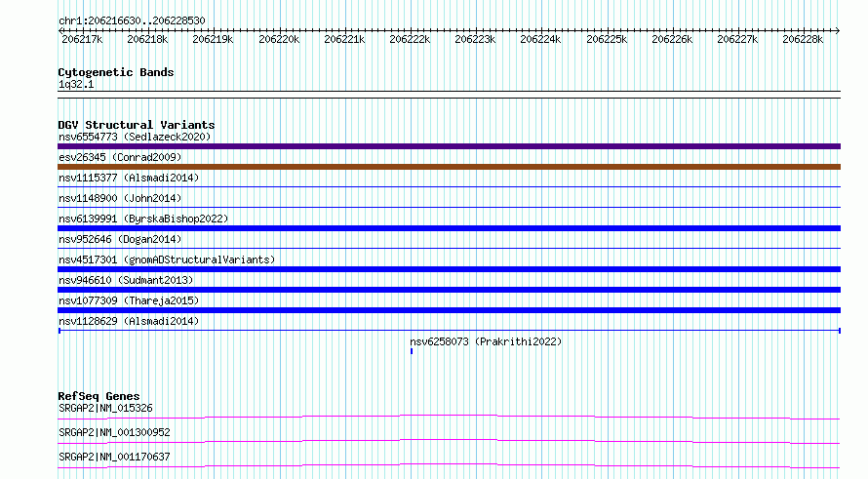
Task: Select the 1q32.1 band label
Action: pyautogui.click(x=76, y=84)
